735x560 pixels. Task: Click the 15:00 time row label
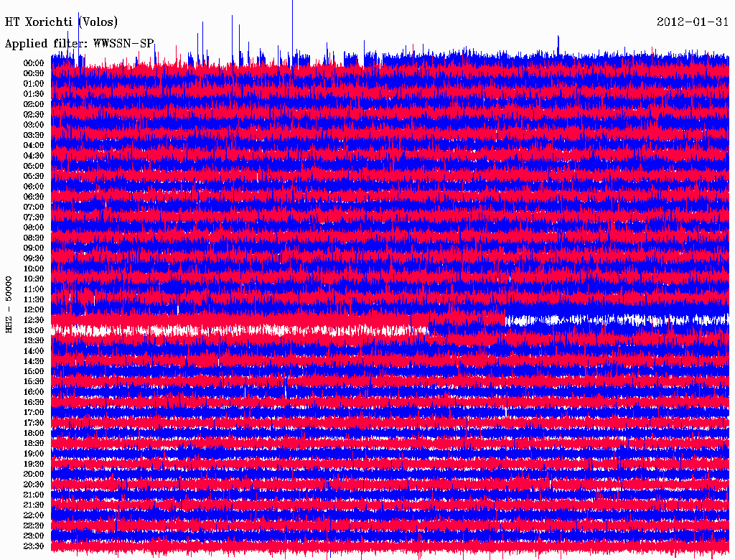(34, 372)
